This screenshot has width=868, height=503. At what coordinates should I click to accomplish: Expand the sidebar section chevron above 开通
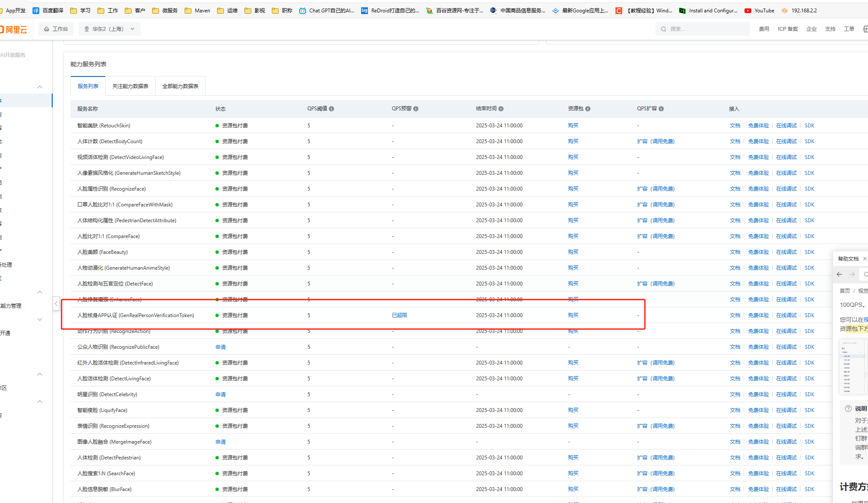[x=40, y=320]
